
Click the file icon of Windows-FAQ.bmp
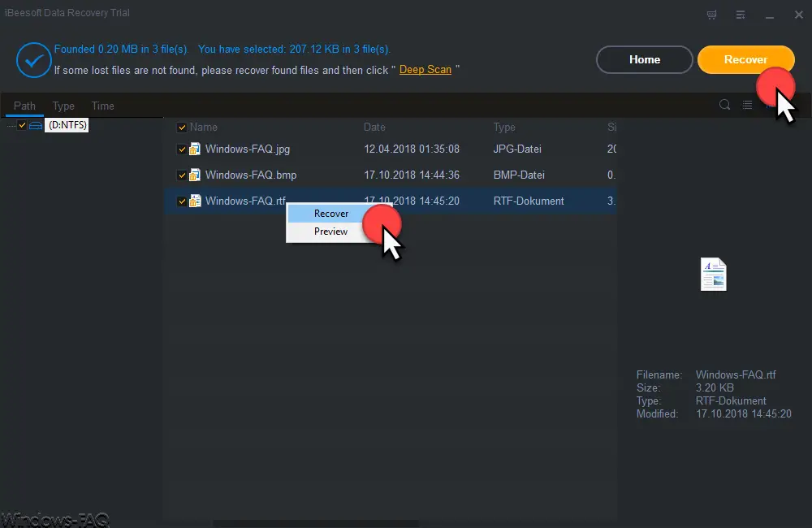point(195,175)
